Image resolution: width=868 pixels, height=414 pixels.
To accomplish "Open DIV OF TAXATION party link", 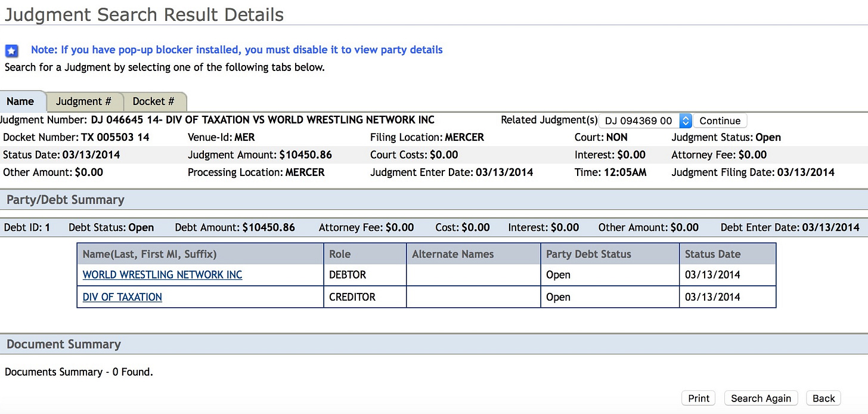I will point(122,297).
